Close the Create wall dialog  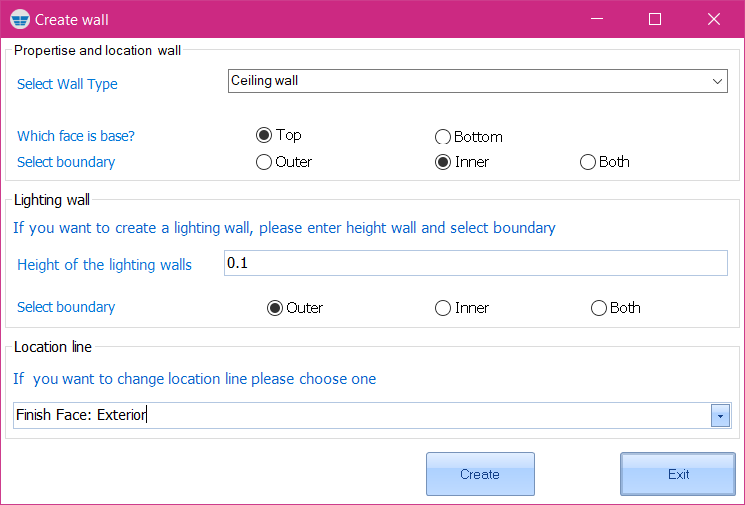coord(714,19)
